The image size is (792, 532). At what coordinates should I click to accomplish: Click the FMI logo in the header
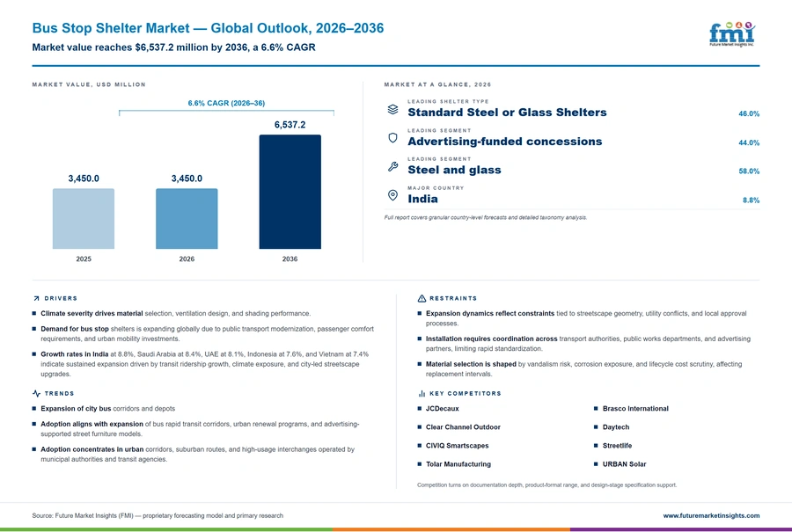(732, 33)
